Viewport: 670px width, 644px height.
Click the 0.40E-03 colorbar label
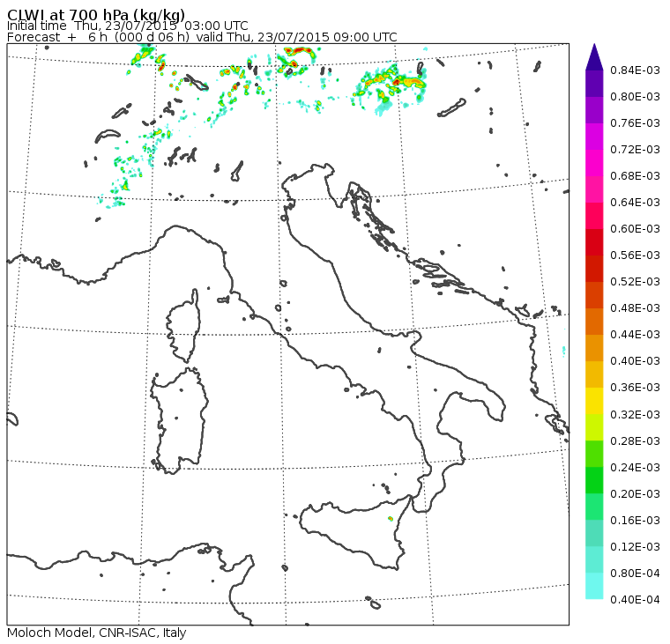coord(635,361)
